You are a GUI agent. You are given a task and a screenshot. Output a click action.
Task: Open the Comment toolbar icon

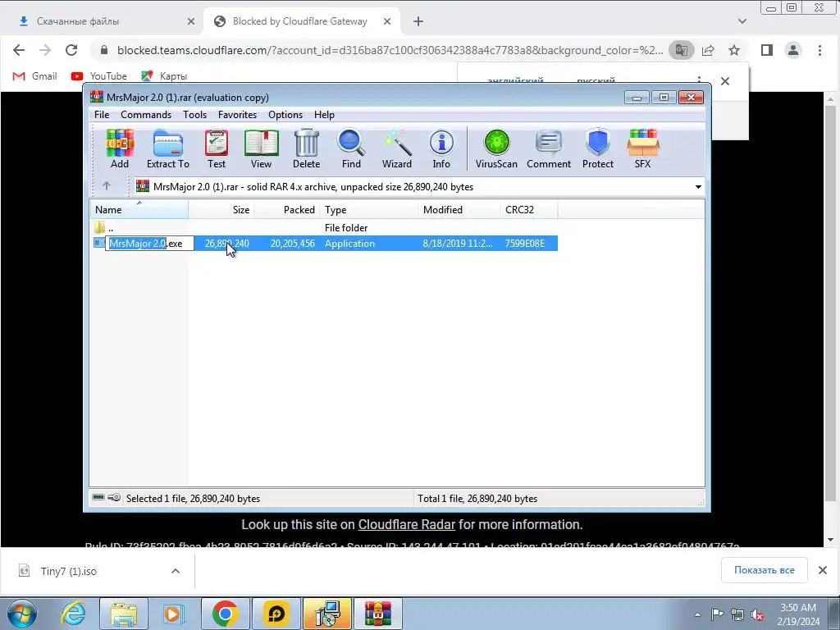(549, 149)
